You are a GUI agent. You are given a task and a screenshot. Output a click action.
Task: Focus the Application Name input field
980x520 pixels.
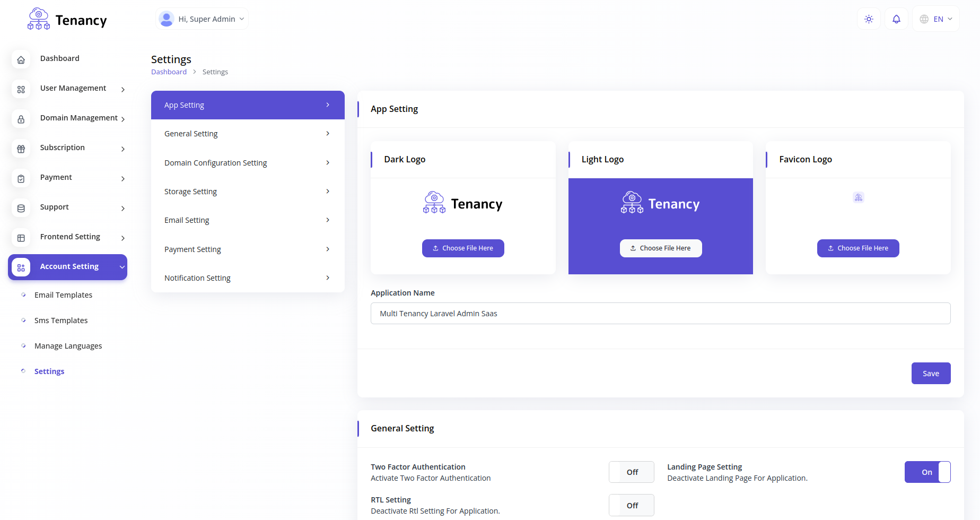tap(660, 314)
